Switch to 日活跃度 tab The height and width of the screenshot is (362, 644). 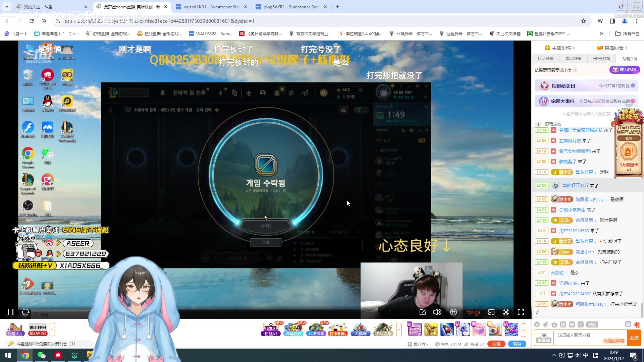(545, 59)
